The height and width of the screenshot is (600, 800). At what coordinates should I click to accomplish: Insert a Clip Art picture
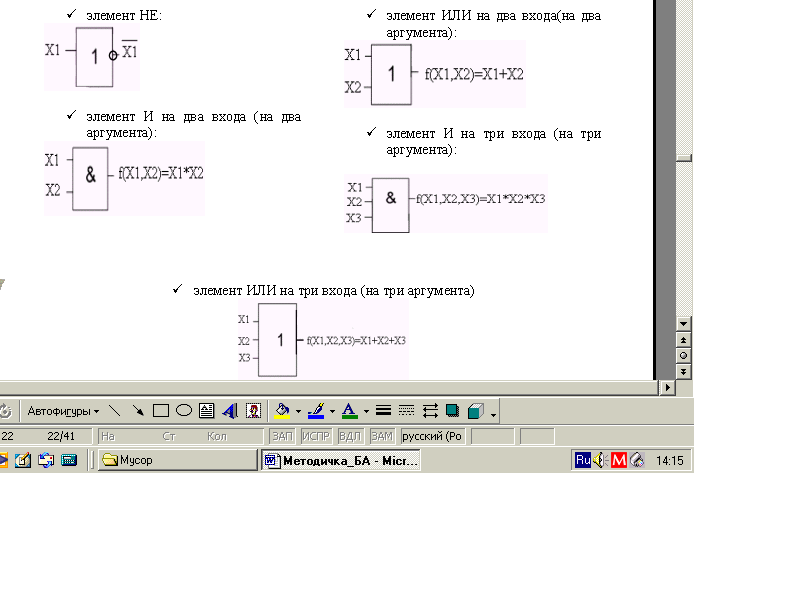pyautogui.click(x=254, y=411)
